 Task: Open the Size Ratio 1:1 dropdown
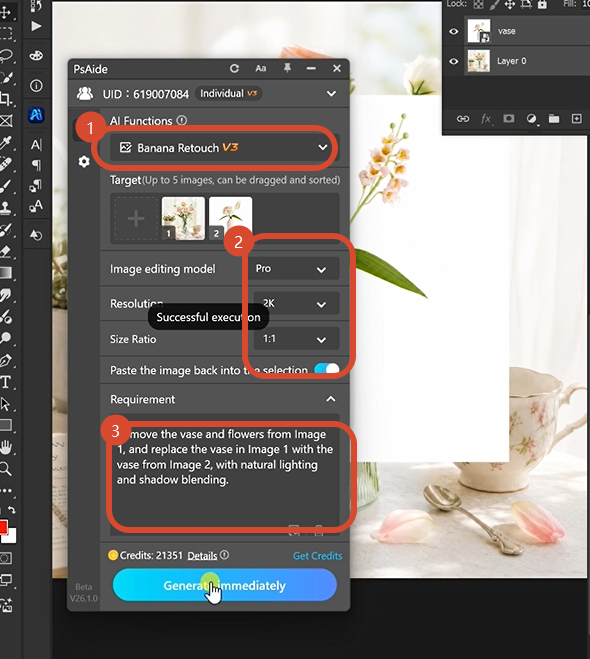click(x=296, y=339)
